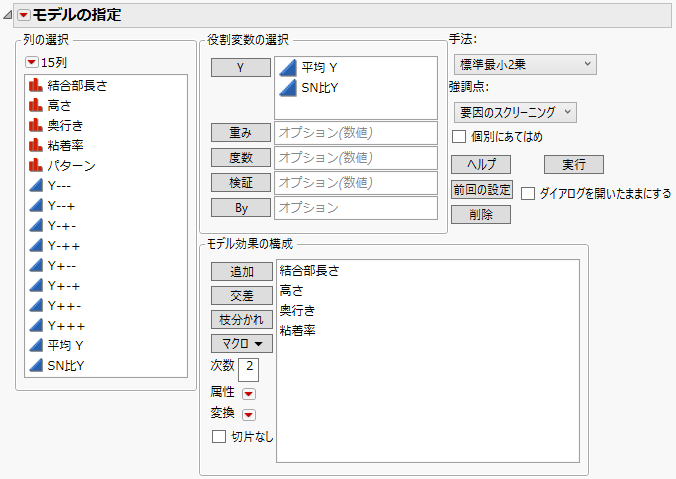Click continuous icon beside Y+--
The image size is (676, 479).
[x=36, y=266]
